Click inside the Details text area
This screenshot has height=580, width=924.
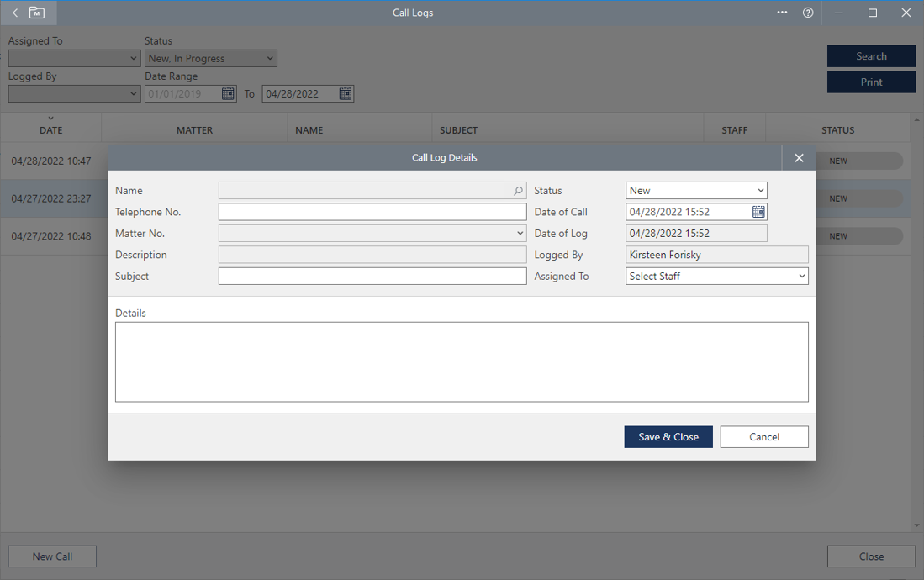(461, 361)
